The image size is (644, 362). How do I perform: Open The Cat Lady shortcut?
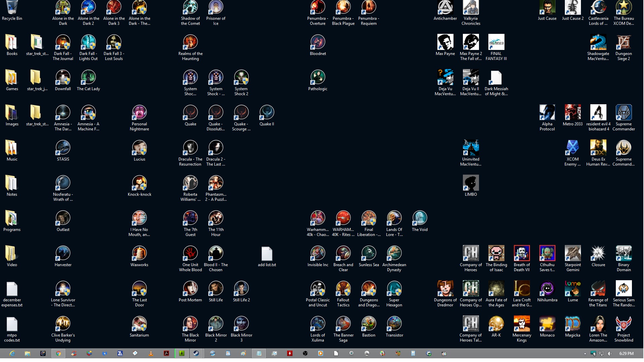pyautogui.click(x=88, y=80)
